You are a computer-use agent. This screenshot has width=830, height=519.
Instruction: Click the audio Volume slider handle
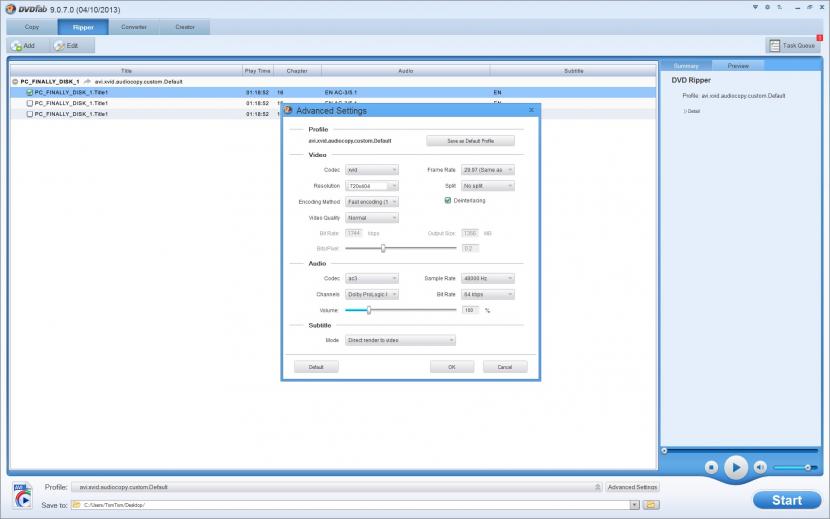[x=369, y=310]
